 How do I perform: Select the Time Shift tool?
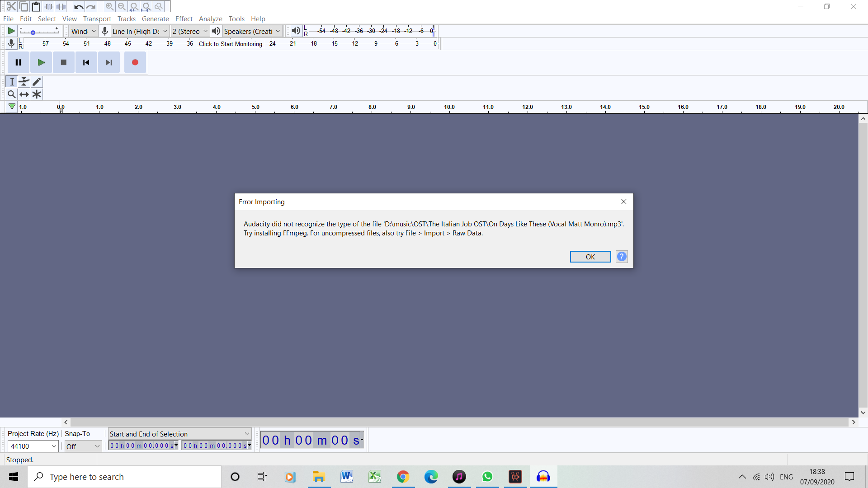coord(24,94)
